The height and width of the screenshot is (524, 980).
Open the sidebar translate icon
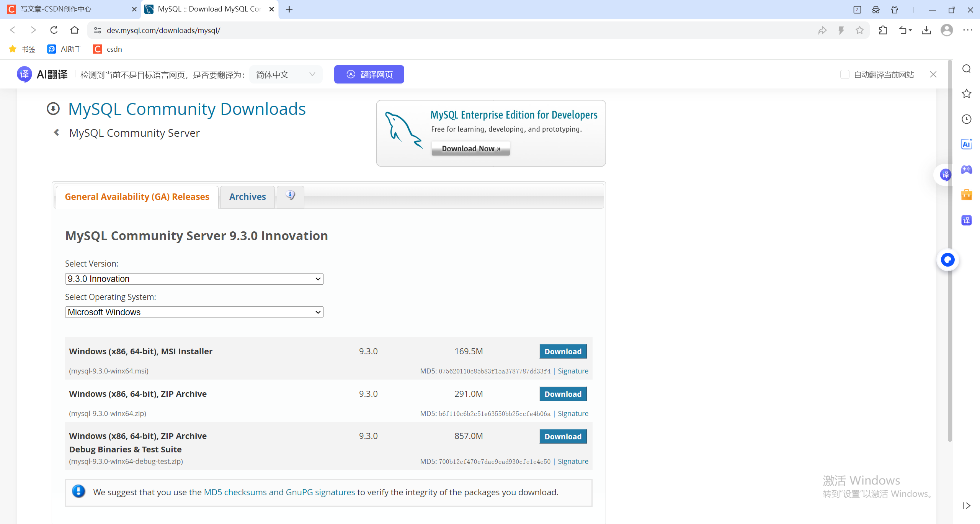click(x=967, y=220)
